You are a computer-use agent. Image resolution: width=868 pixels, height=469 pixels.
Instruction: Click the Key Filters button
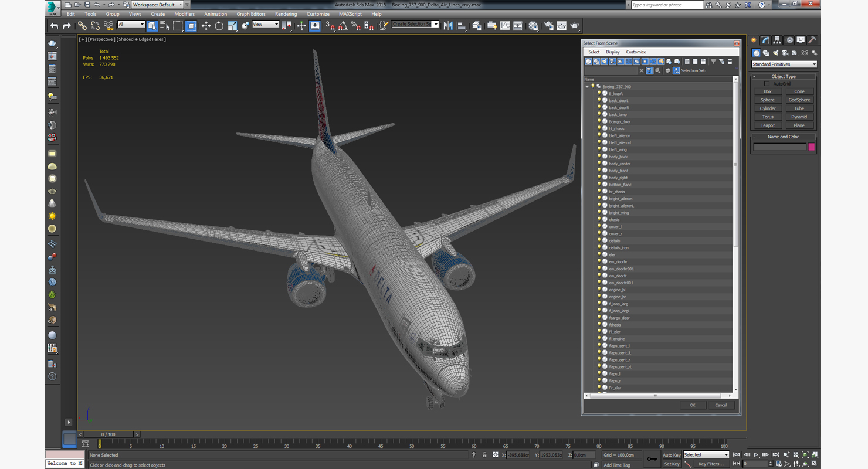[x=710, y=464]
